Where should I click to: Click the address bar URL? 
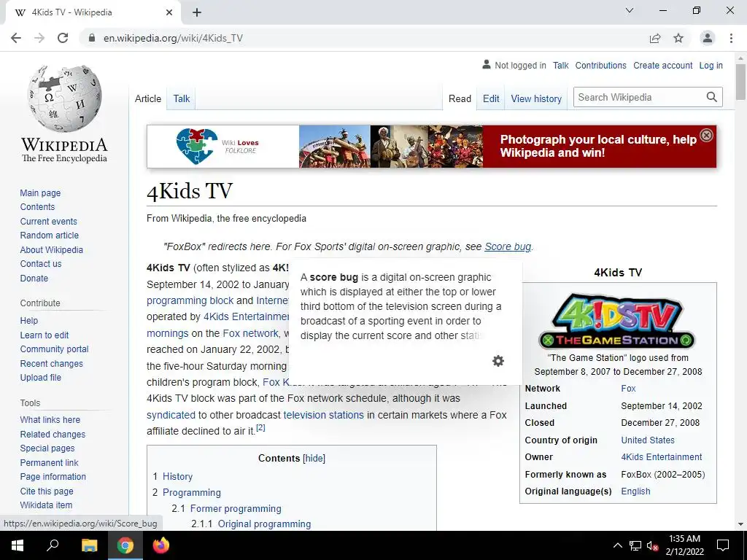tap(174, 38)
